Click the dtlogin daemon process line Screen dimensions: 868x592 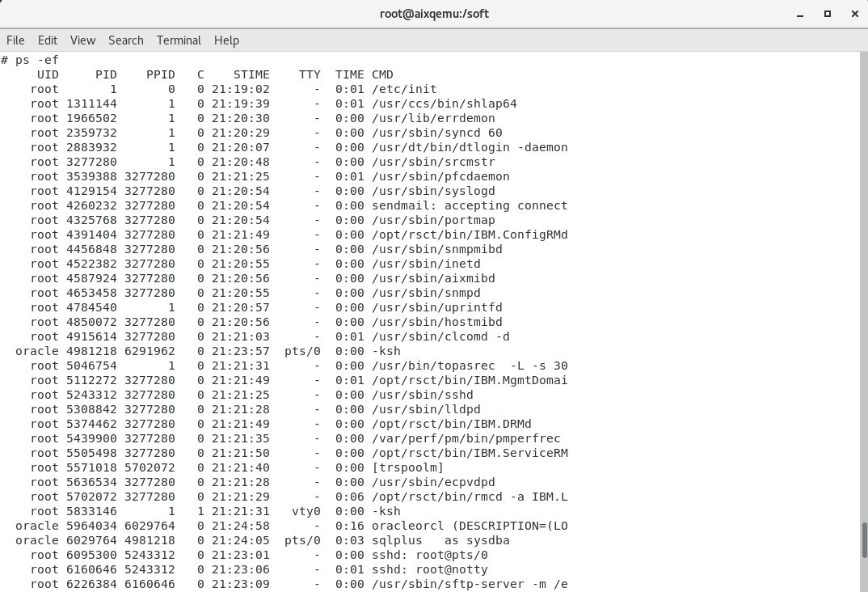click(x=470, y=147)
